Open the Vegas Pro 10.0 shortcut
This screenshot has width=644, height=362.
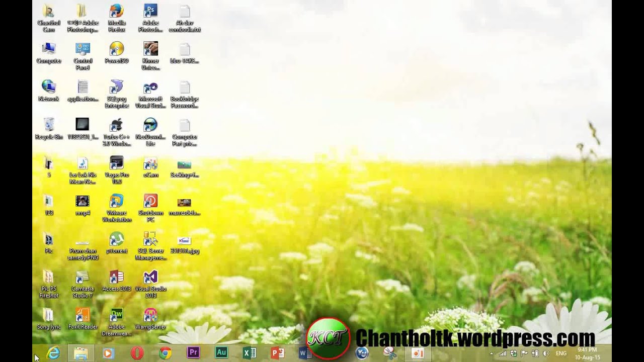coord(117,170)
